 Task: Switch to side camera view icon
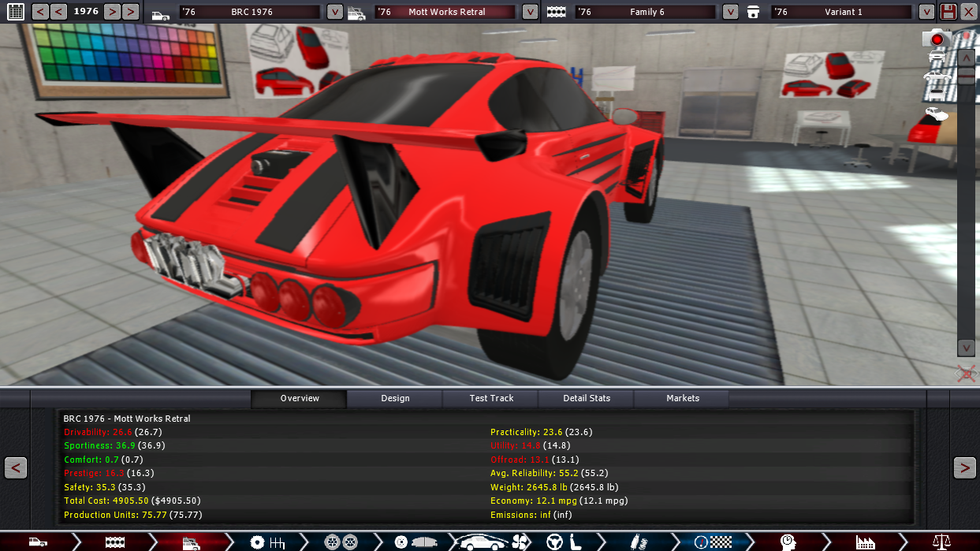pos(937,76)
